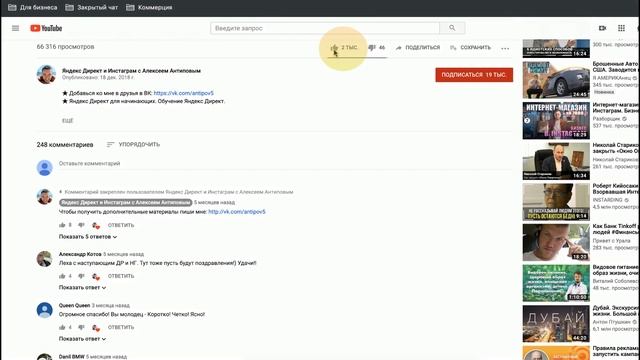
Task: Click the Оставьте комментарий input field
Action: click(x=286, y=164)
